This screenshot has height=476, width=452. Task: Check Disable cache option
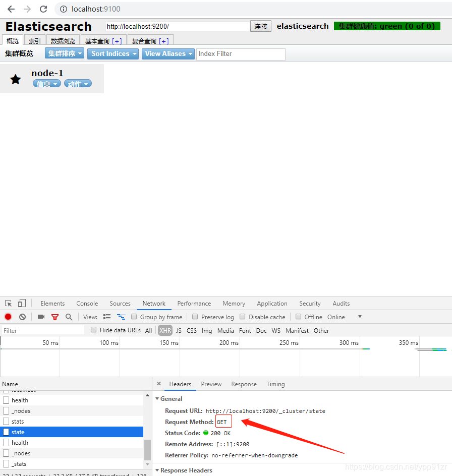[x=243, y=317]
